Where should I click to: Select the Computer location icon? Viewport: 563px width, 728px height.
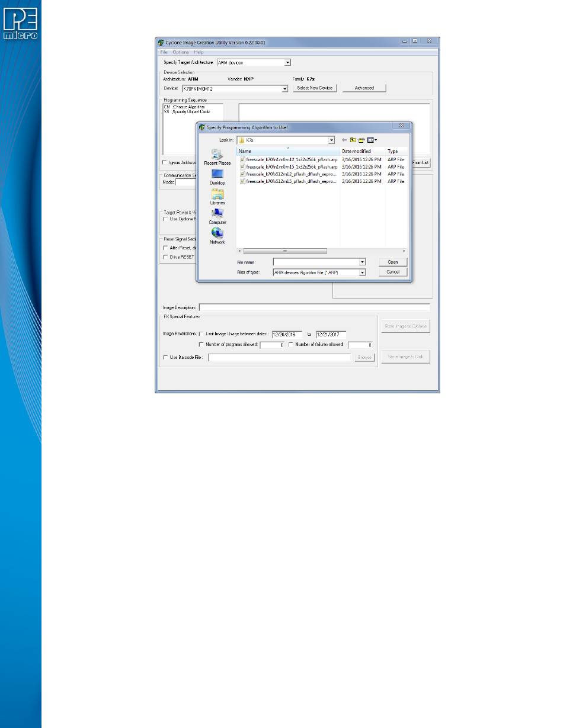click(217, 216)
